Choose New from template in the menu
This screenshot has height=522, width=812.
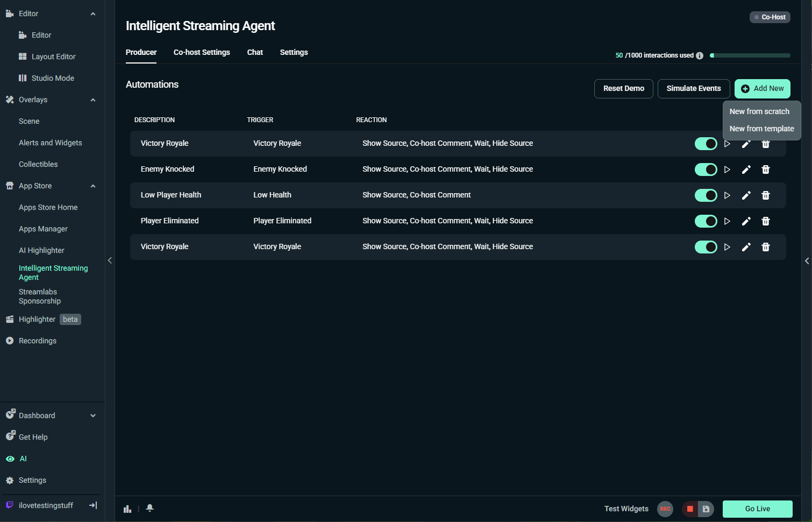pos(762,129)
